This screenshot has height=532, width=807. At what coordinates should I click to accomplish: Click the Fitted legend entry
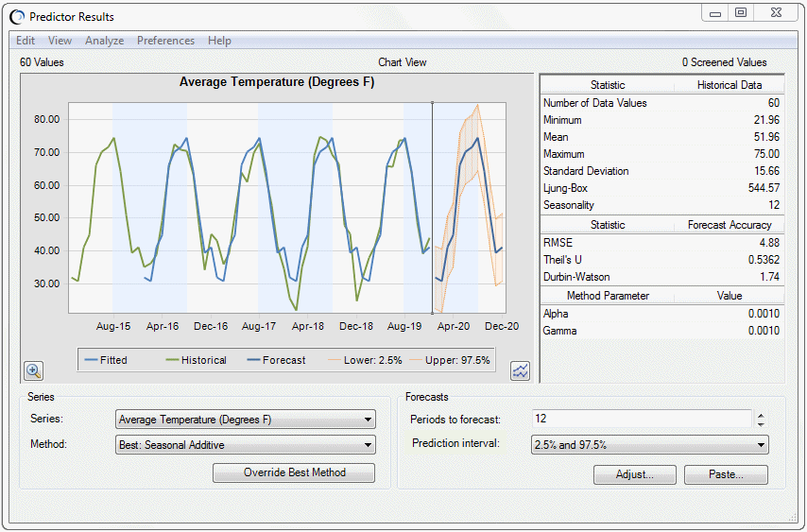(106, 360)
